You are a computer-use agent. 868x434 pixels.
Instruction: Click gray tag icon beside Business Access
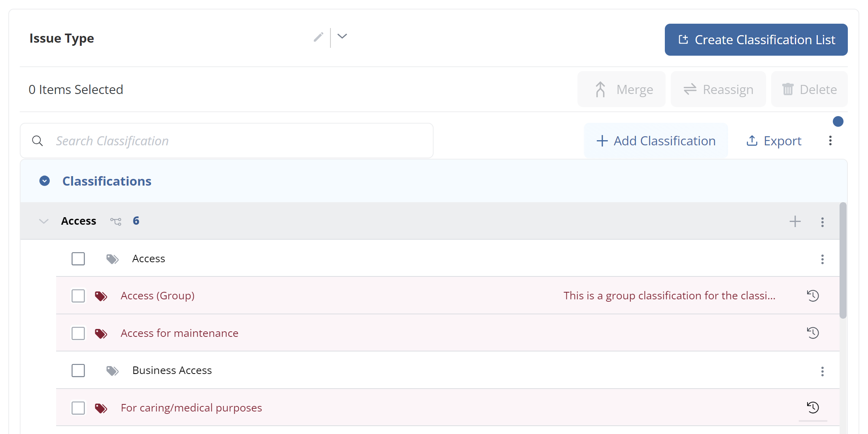pyautogui.click(x=113, y=371)
